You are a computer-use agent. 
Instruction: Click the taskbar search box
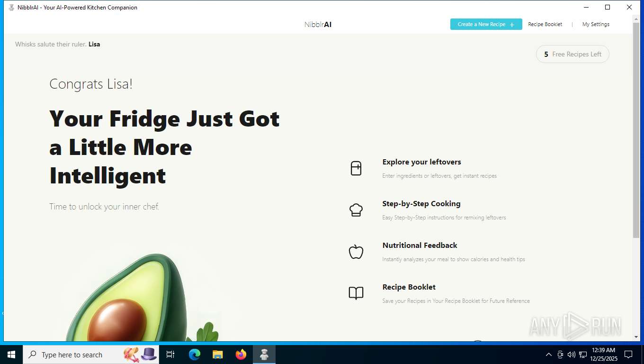point(91,355)
